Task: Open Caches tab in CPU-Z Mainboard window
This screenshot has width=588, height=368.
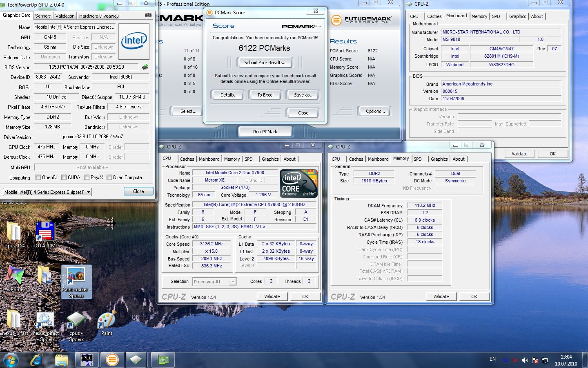Action: pos(434,16)
